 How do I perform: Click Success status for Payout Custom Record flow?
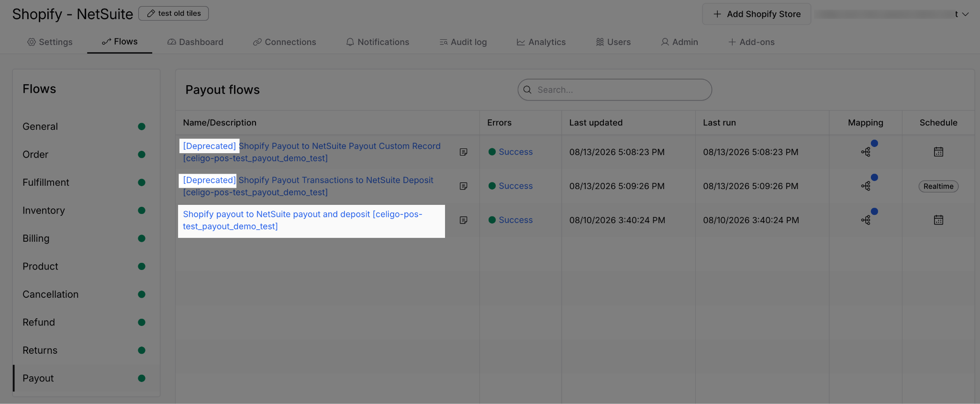(x=511, y=152)
